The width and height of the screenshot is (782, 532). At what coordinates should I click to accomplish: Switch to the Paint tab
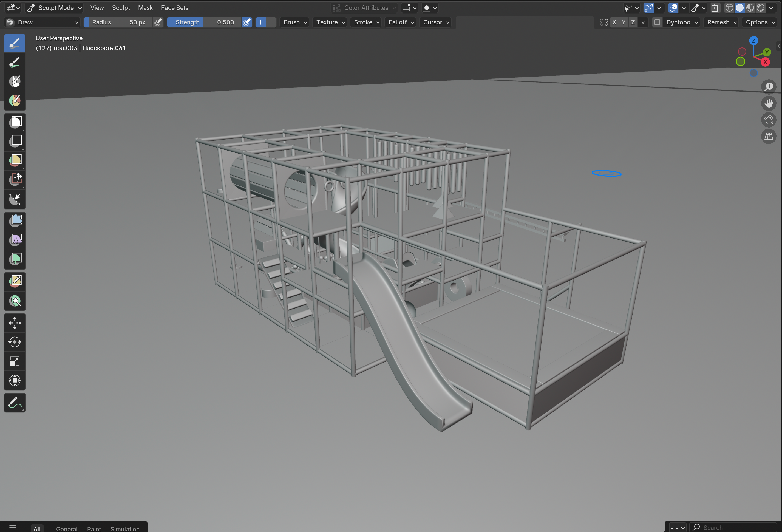(x=94, y=529)
